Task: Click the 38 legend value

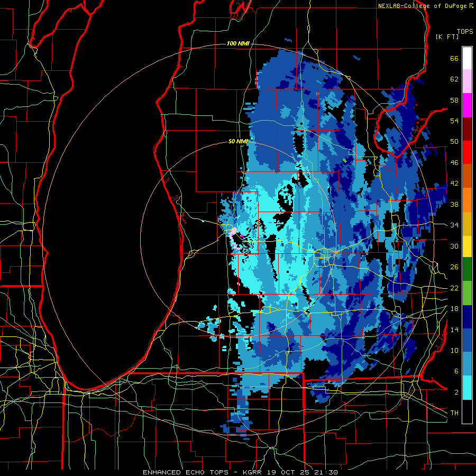Action: click(x=454, y=204)
